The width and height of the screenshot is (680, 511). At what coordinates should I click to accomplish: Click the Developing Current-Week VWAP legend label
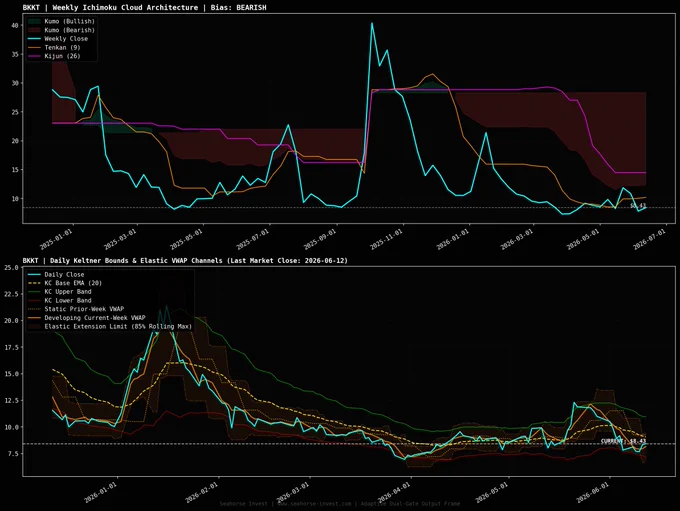[x=95, y=318]
